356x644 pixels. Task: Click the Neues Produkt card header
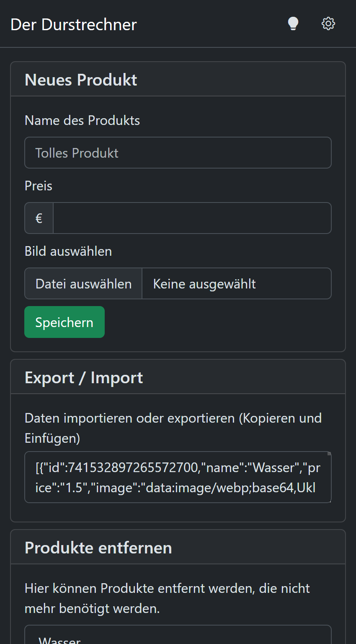[x=81, y=80]
